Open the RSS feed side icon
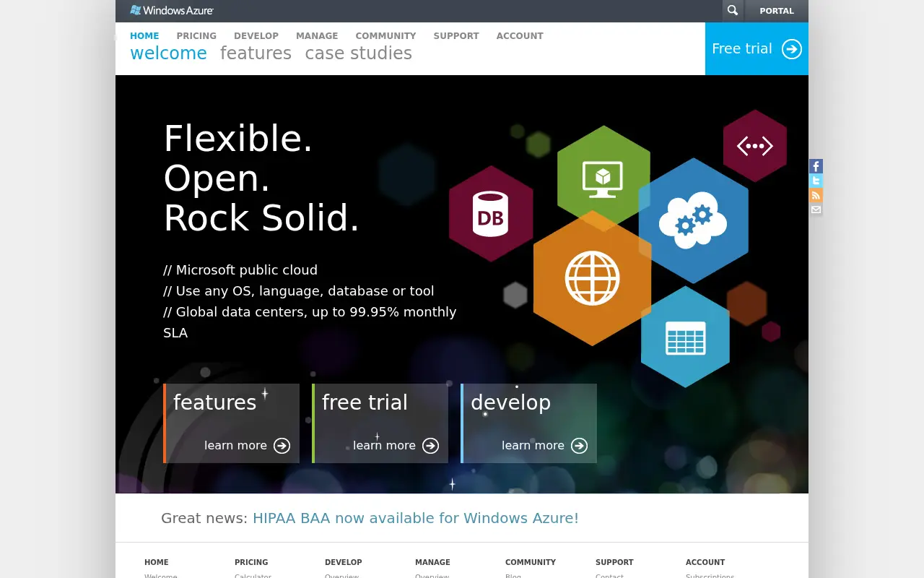Image resolution: width=924 pixels, height=578 pixels. click(816, 195)
